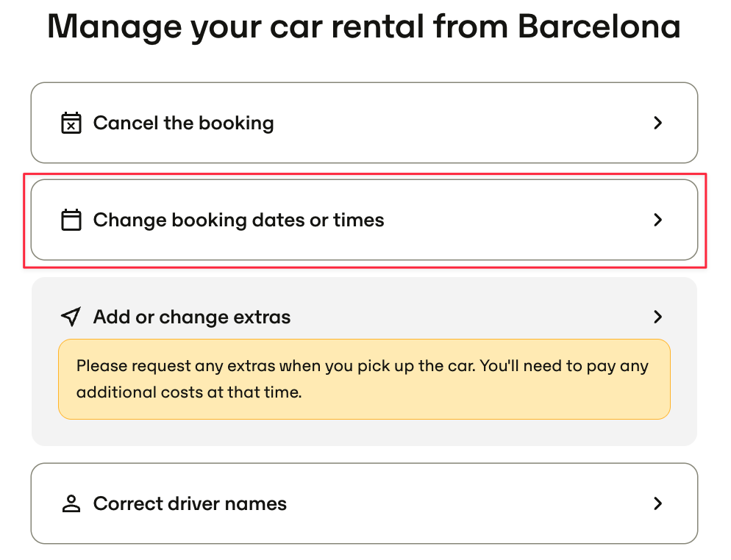Click the word "Barcelona" in the page heading
This screenshot has width=731, height=560.
(x=599, y=26)
